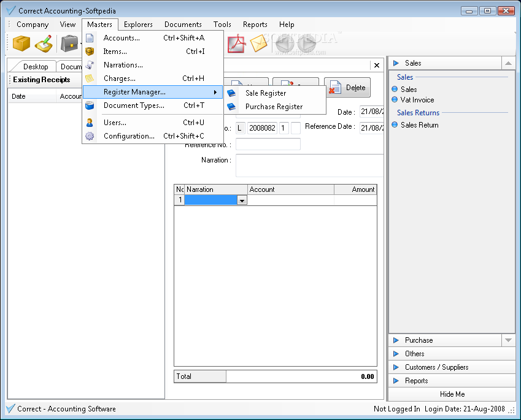521x420 pixels.
Task: Click the Sales bullet icon in sidebar
Action: 395,89
